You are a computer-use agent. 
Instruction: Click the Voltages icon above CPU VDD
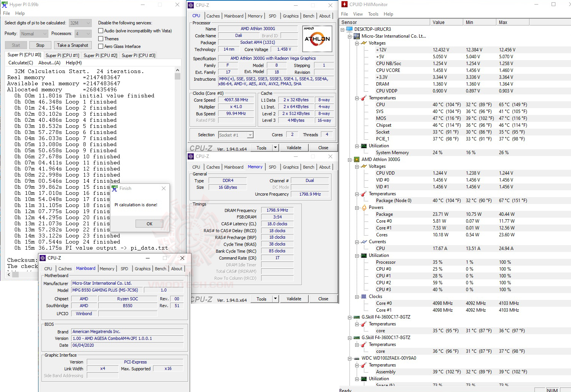(364, 166)
